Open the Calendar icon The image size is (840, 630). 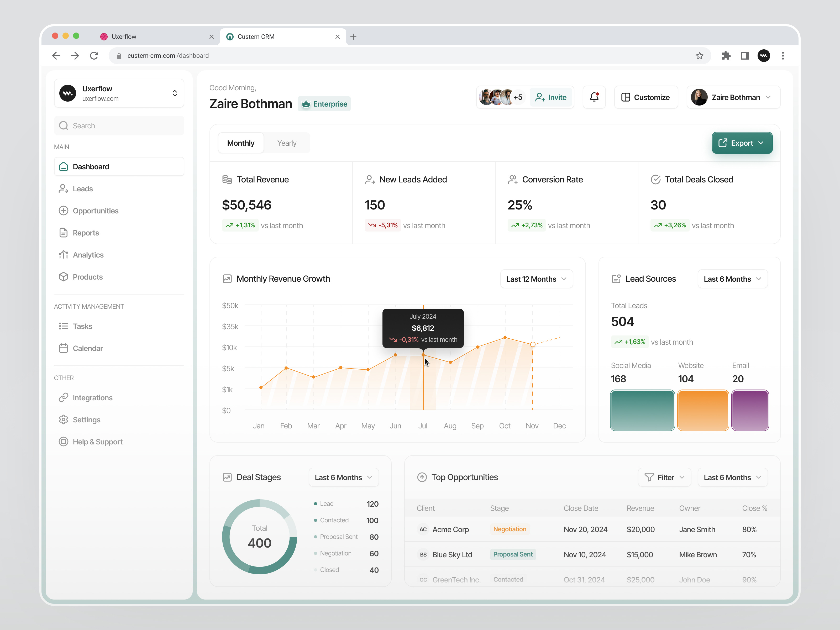click(x=64, y=348)
